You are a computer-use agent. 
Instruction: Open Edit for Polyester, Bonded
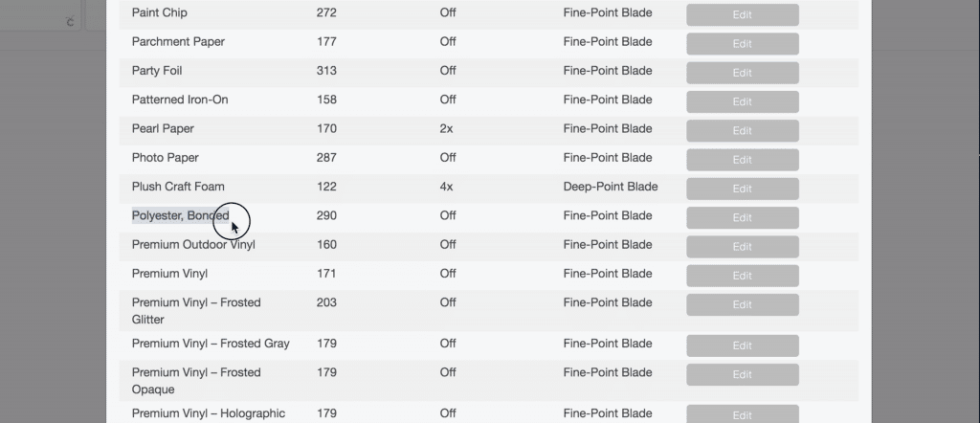[x=742, y=217]
